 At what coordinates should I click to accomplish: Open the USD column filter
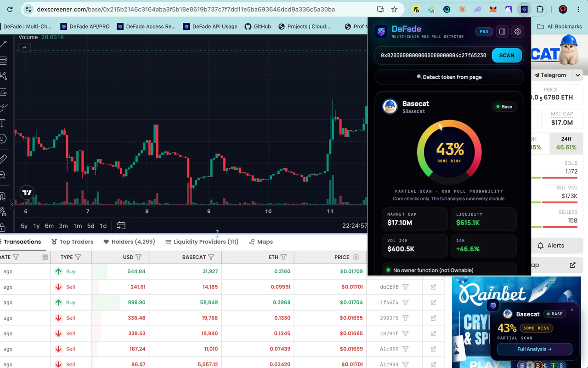click(x=139, y=257)
